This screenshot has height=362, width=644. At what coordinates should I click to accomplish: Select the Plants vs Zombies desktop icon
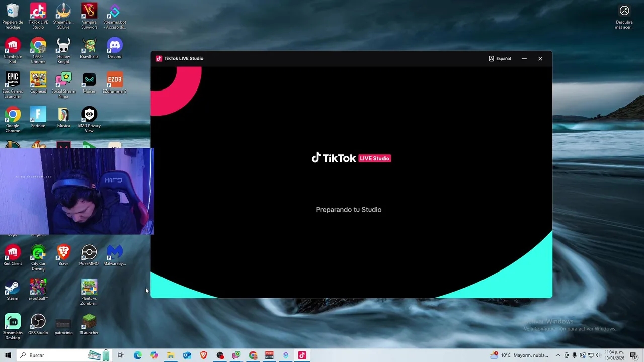(89, 292)
